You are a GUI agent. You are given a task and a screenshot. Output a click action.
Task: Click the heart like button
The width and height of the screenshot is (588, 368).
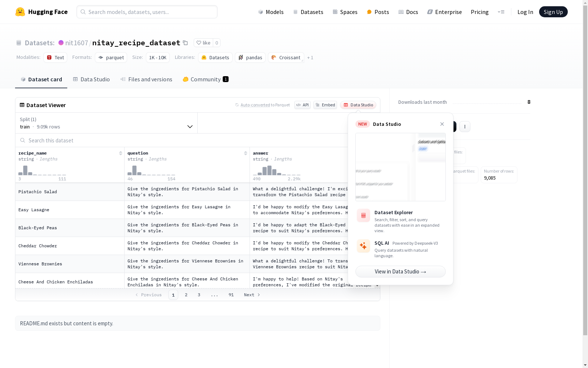coord(203,43)
